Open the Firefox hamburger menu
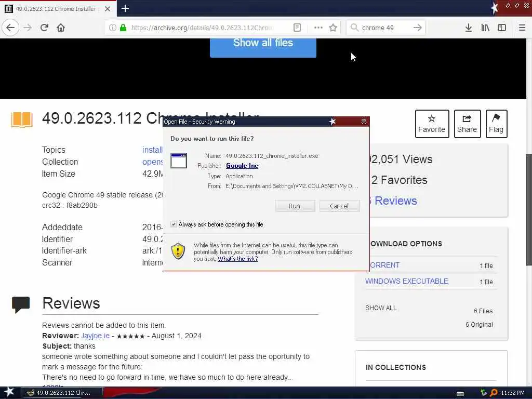 [x=522, y=28]
